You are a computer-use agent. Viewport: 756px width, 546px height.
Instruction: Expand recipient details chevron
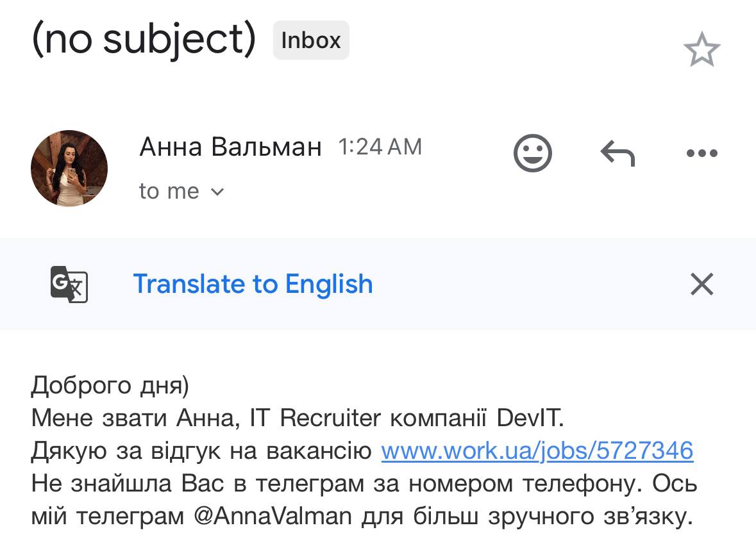217,192
